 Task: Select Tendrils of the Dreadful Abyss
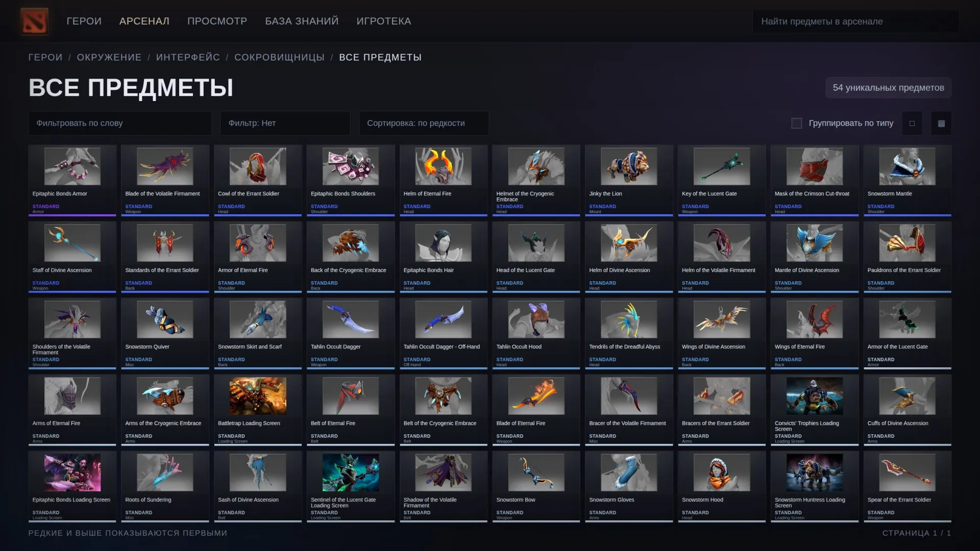click(x=629, y=333)
